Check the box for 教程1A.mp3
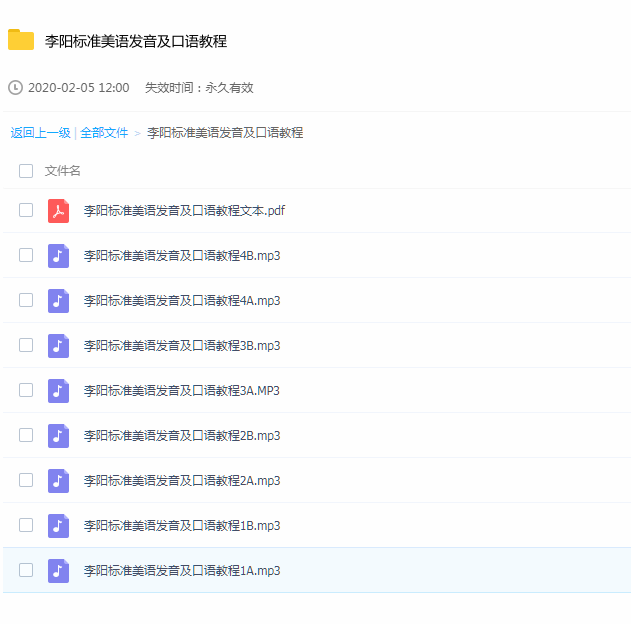Image resolution: width=631 pixels, height=624 pixels. coord(26,570)
